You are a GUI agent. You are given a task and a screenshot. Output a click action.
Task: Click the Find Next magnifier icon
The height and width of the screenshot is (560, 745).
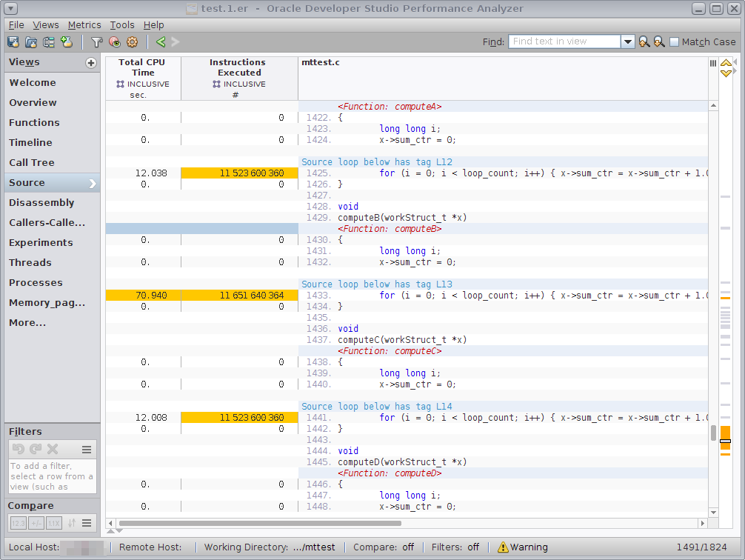(658, 42)
